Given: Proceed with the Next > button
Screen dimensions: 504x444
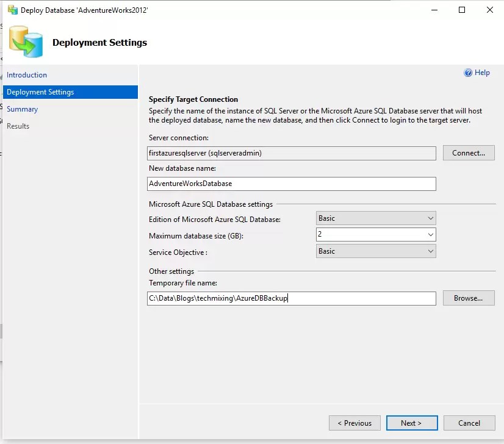Looking at the screenshot, I should point(412,423).
